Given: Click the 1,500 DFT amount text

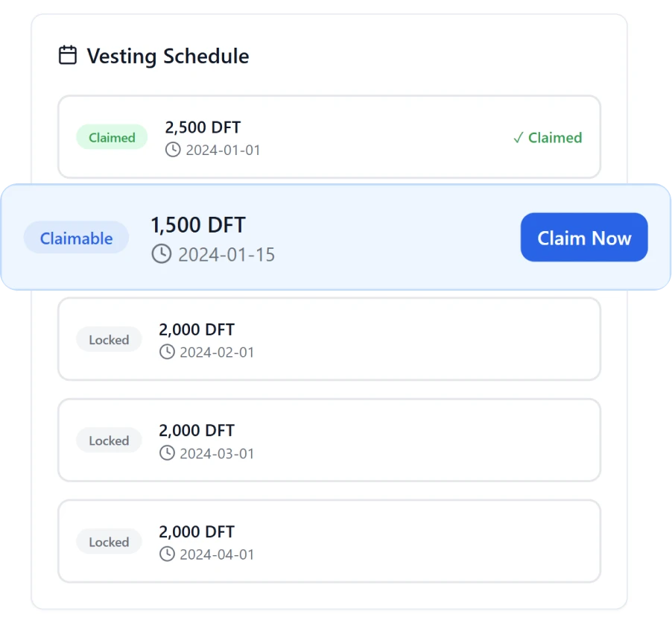Looking at the screenshot, I should (x=198, y=224).
